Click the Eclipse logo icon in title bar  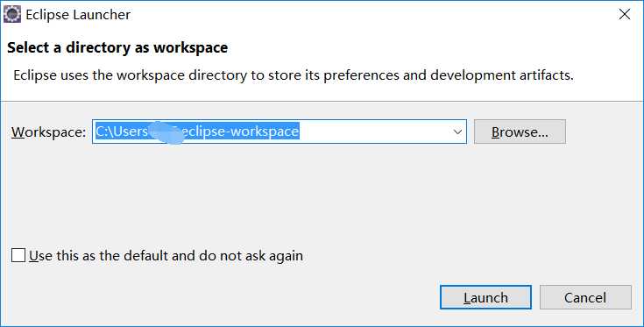12,14
